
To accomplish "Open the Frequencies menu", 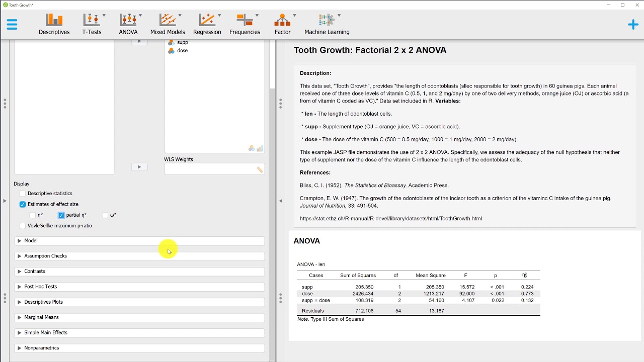I will pyautogui.click(x=245, y=24).
